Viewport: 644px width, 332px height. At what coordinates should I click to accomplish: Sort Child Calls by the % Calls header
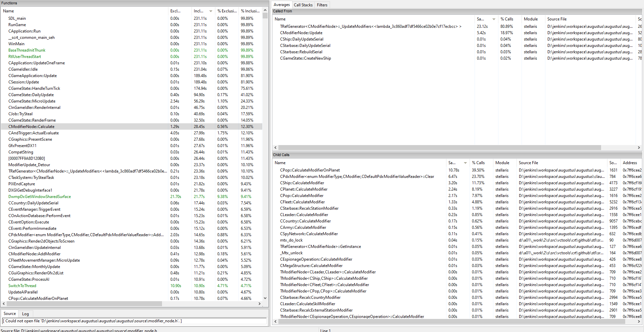[x=478, y=162]
